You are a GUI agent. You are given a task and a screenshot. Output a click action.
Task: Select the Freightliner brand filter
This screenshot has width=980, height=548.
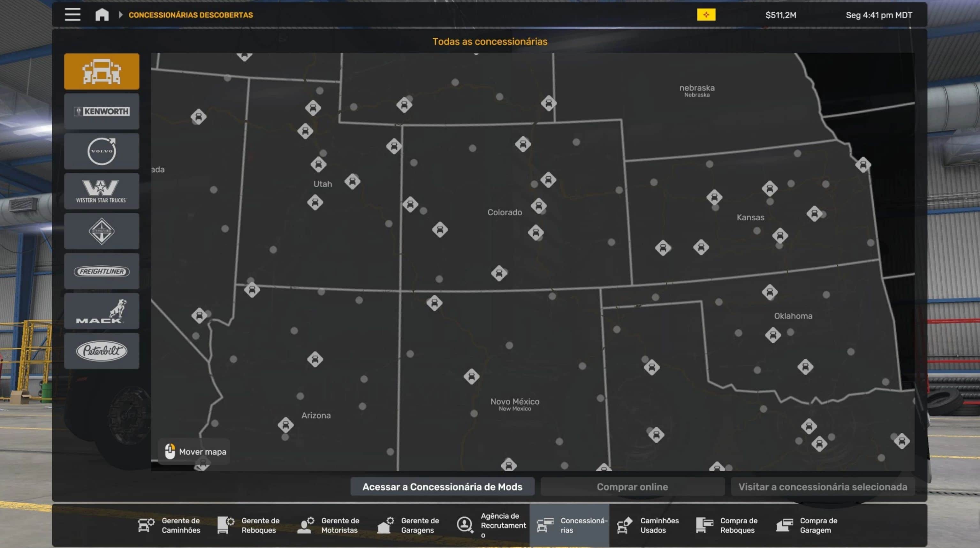[102, 271]
